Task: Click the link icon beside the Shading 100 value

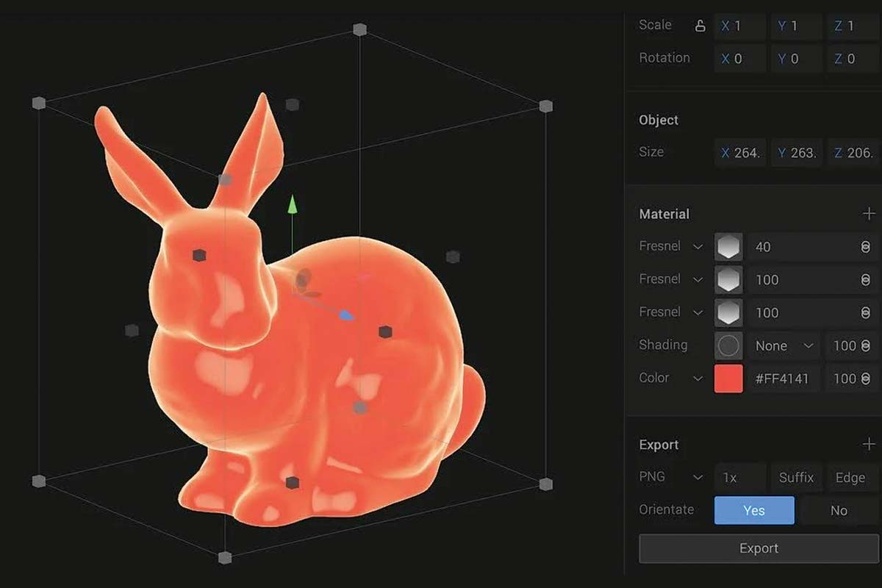Action: tap(865, 345)
